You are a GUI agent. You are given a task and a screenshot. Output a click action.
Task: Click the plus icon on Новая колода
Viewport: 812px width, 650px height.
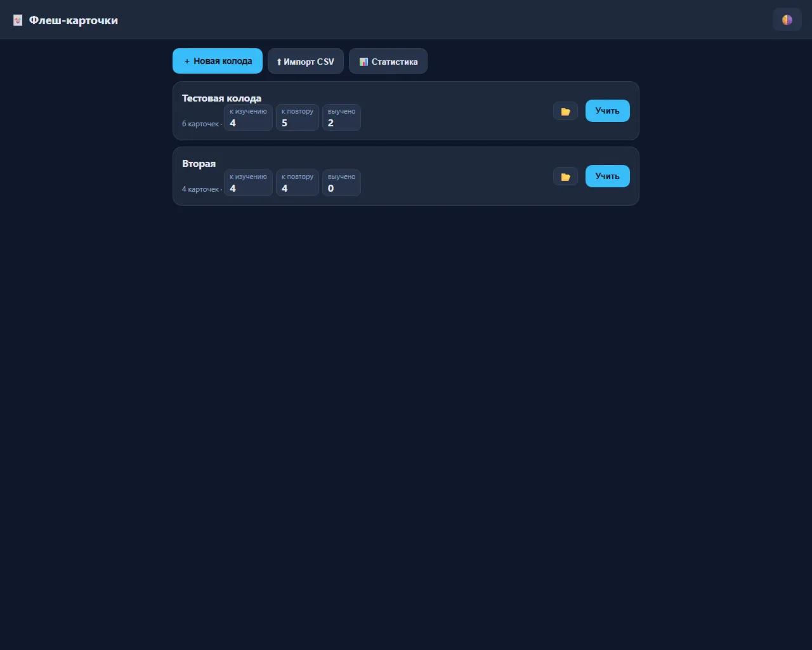click(x=187, y=62)
